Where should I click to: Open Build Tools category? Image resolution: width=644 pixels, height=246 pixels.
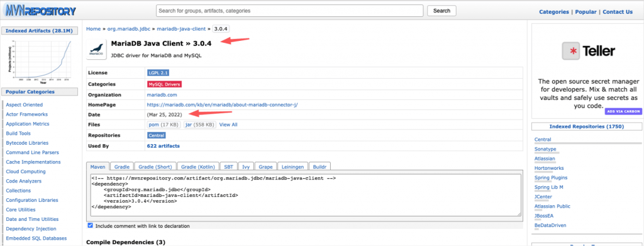click(18, 133)
